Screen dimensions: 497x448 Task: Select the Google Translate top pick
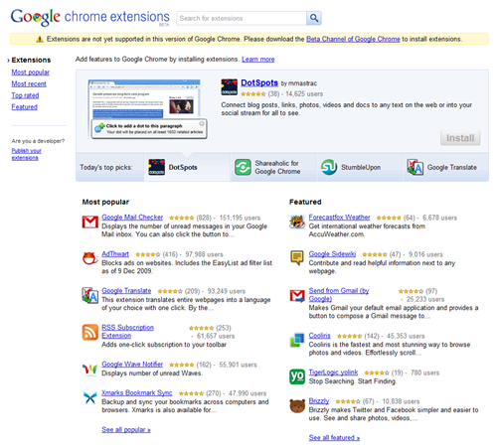[445, 167]
